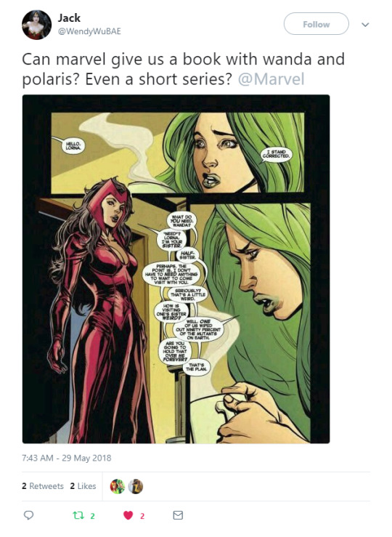This screenshot has height=537, width=392.
Task: Click the first liker's small avatar
Action: [x=118, y=486]
